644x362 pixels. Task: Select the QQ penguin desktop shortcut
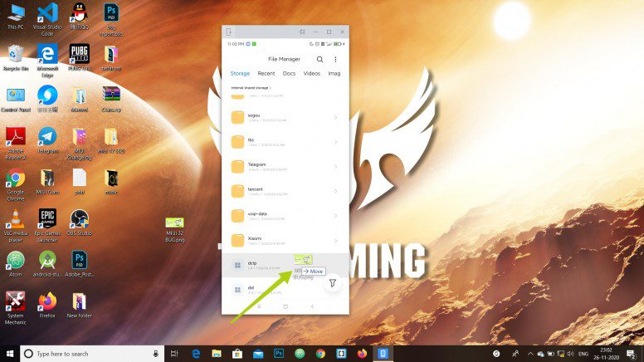point(80,17)
